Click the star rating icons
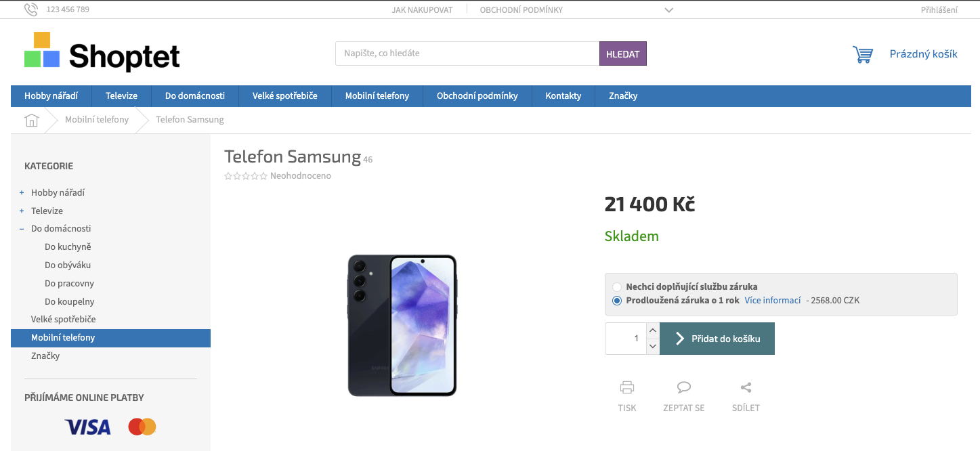Viewport: 980px width, 451px height. click(246, 176)
